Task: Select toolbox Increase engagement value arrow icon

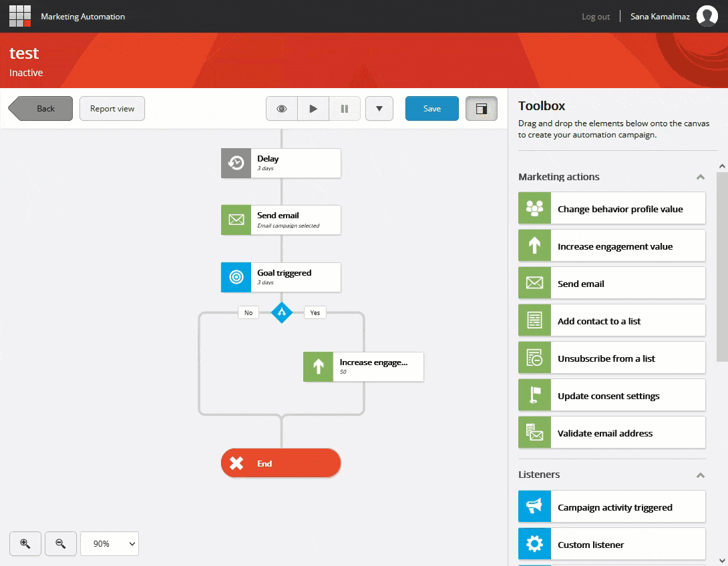Action: coord(535,246)
